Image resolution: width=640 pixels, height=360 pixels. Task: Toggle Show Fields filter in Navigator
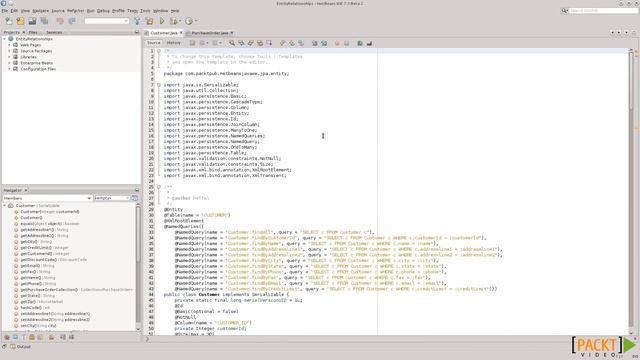15,337
